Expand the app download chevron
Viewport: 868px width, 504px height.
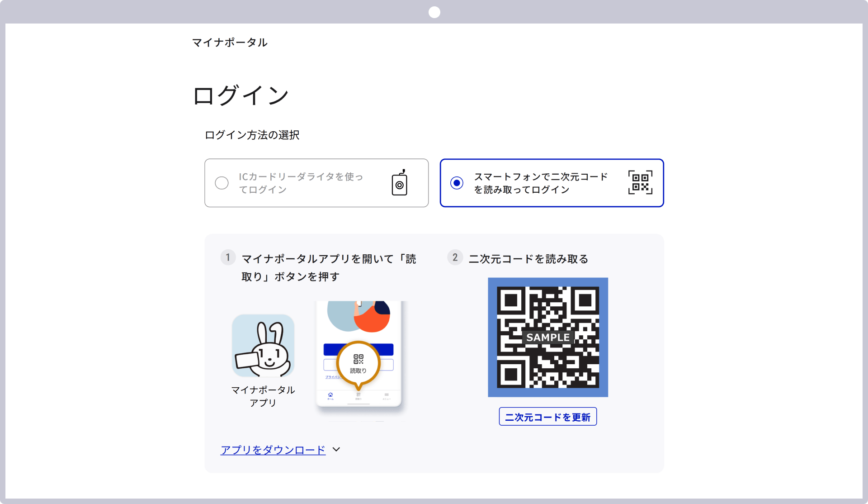click(336, 449)
